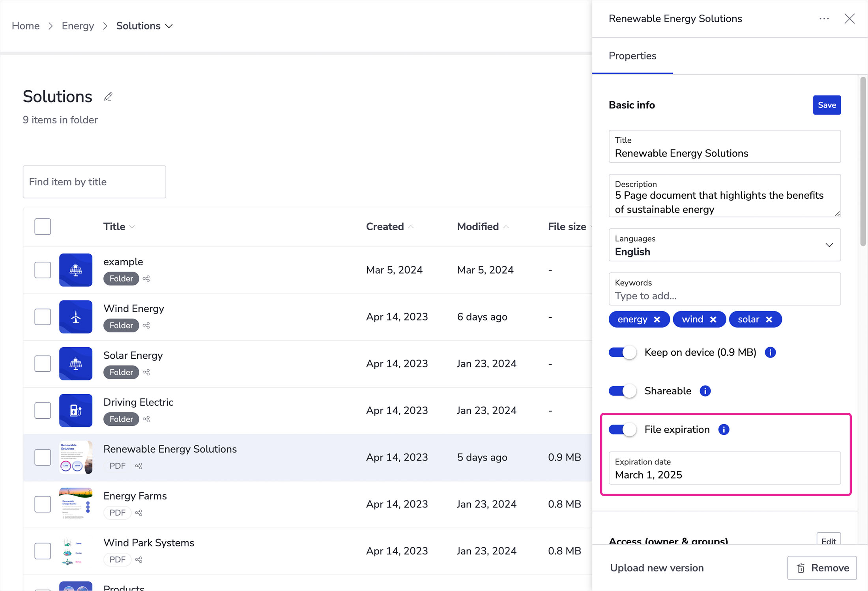This screenshot has height=591, width=868.
Task: Save the Basic info changes
Action: pos(827,105)
